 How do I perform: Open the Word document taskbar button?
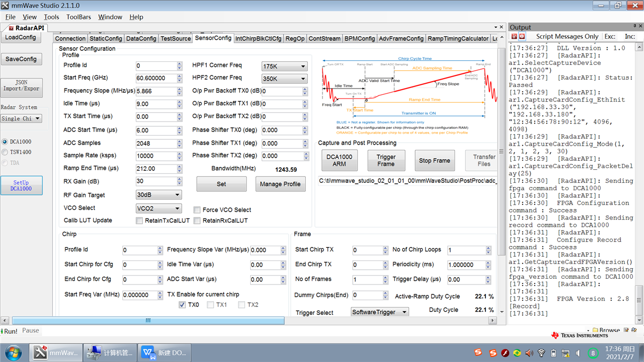pyautogui.click(x=164, y=353)
